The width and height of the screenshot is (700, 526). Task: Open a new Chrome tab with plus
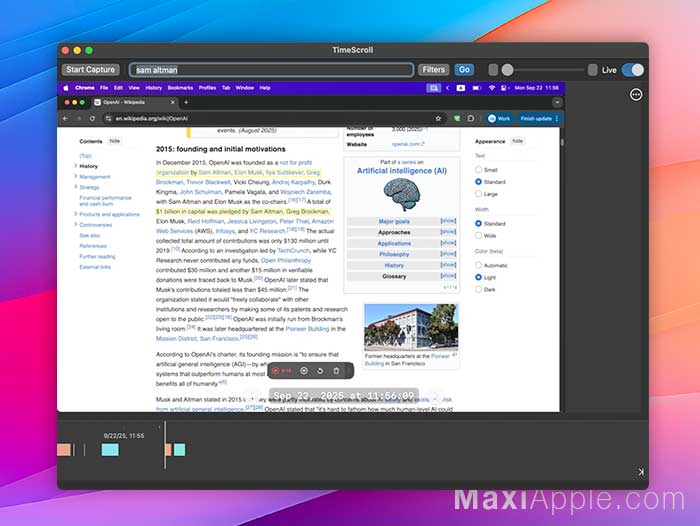point(186,102)
